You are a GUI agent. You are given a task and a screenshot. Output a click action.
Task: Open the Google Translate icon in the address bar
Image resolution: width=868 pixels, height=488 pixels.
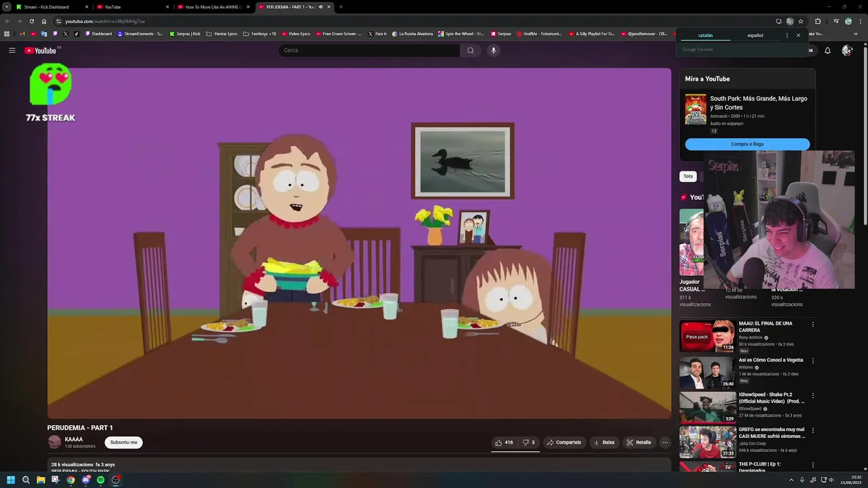click(x=789, y=21)
